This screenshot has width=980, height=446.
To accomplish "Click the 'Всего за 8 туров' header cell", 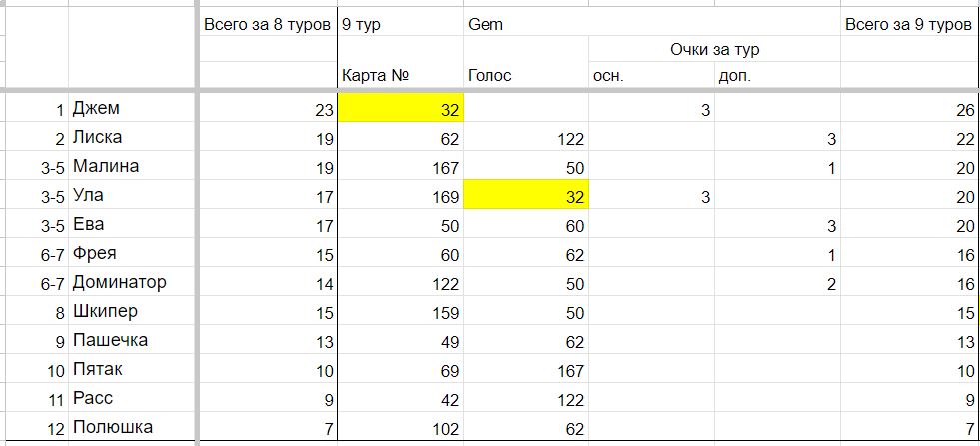I will click(x=267, y=24).
